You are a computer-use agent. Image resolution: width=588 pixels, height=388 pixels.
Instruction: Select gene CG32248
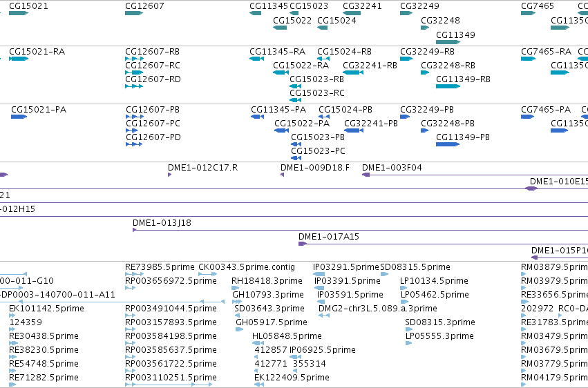tap(425, 28)
